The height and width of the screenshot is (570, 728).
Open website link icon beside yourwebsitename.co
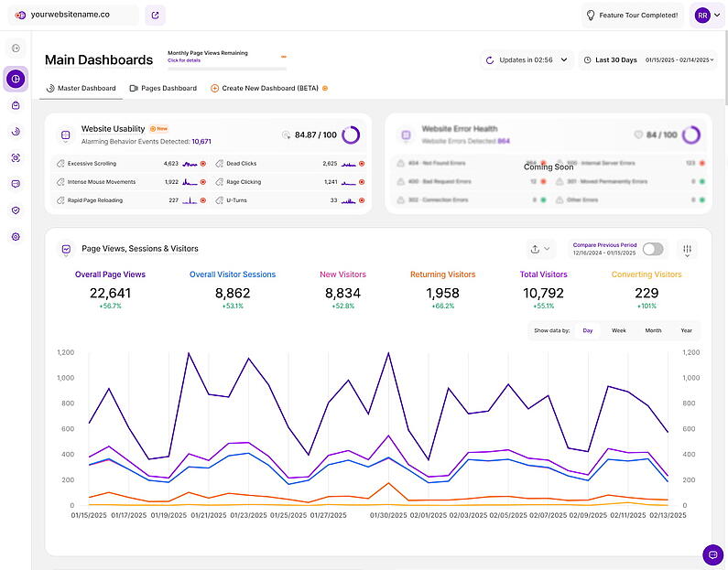coord(155,16)
